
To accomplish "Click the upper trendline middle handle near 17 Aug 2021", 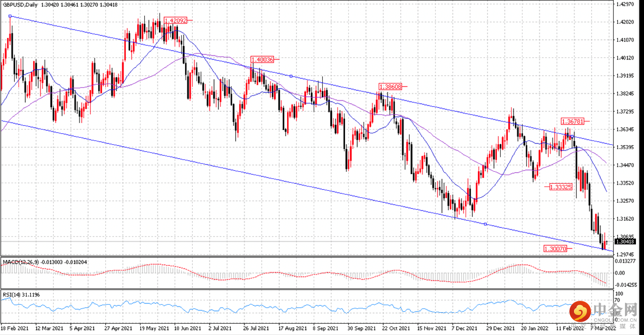I will (291, 76).
